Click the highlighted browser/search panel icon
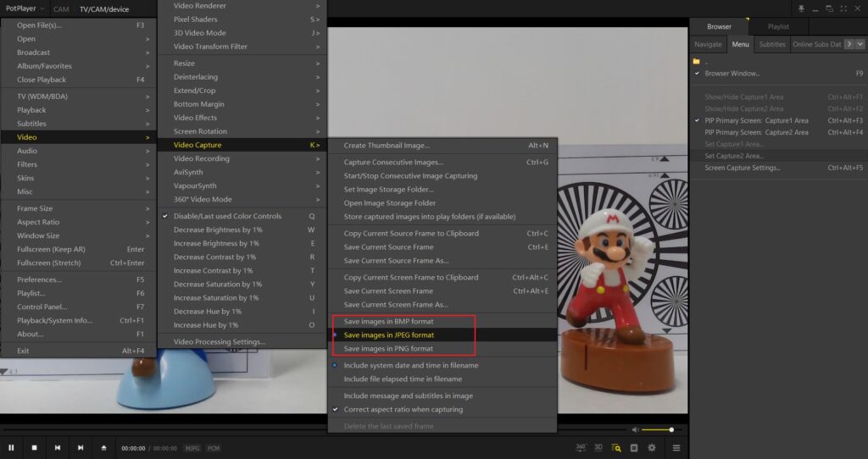The height and width of the screenshot is (459, 868). (616, 448)
